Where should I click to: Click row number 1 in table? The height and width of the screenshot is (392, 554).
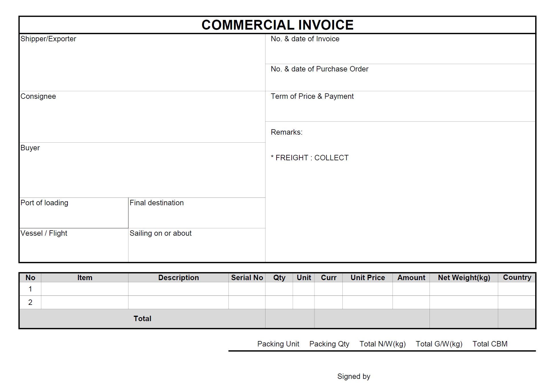30,289
